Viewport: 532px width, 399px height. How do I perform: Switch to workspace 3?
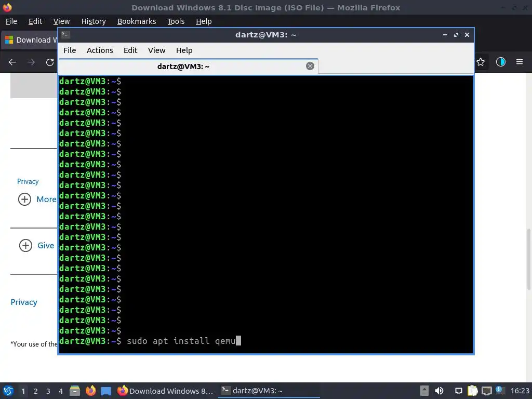pyautogui.click(x=48, y=391)
